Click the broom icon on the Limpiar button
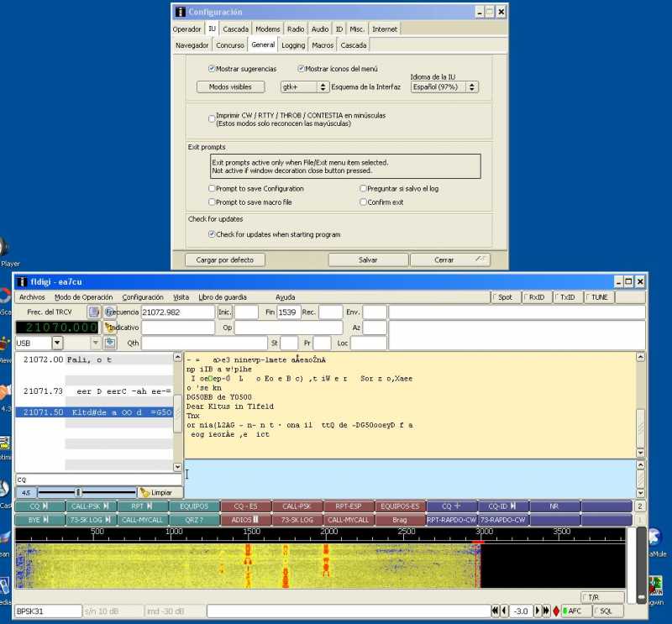 tap(144, 493)
